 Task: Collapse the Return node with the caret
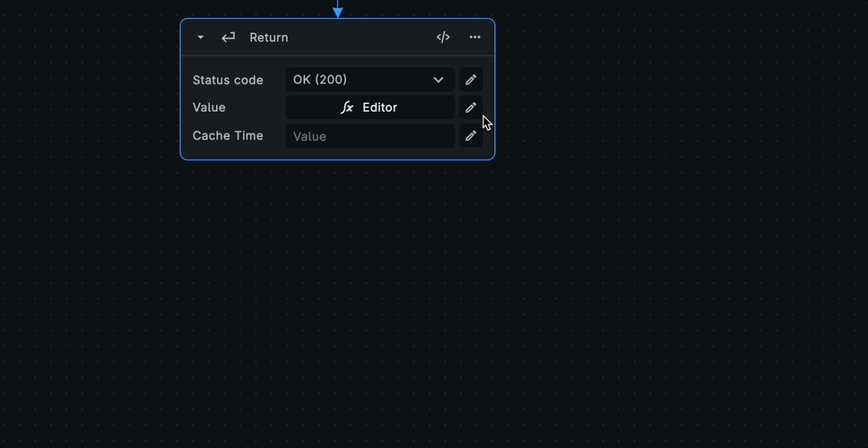point(200,38)
